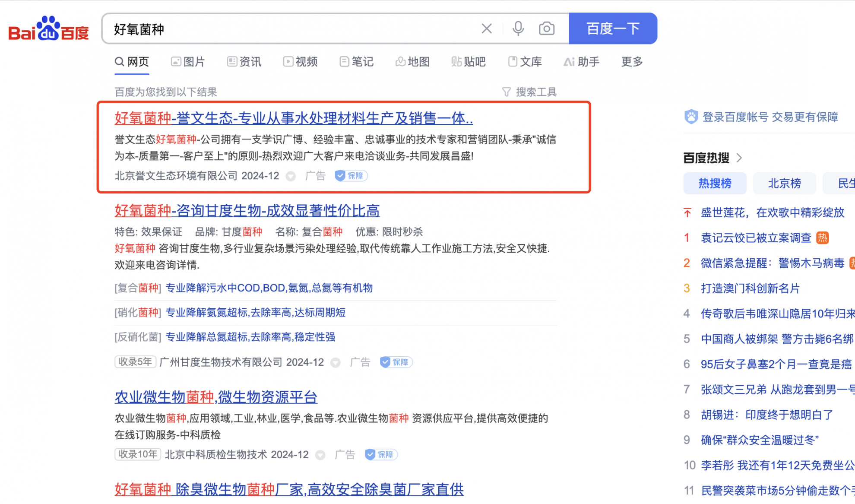Open result 好氧菌种 除臭微生物菌种厂家
This screenshot has width=855, height=504.
click(x=289, y=489)
